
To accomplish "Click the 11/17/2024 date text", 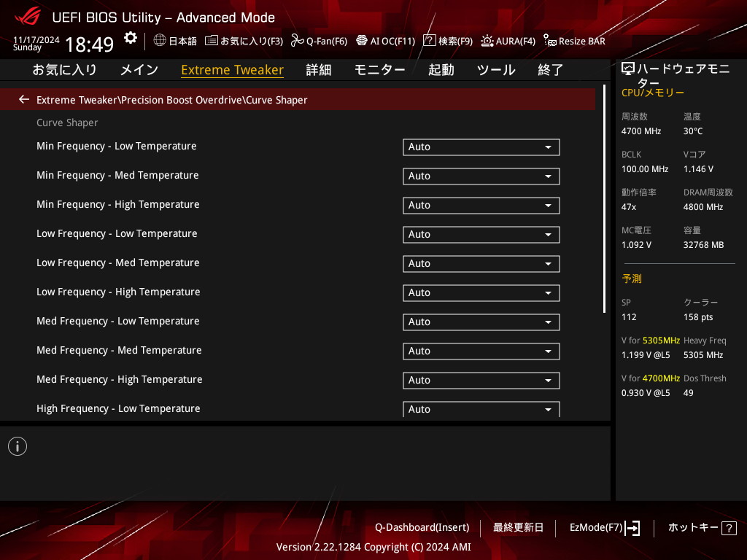I will (x=36, y=39).
